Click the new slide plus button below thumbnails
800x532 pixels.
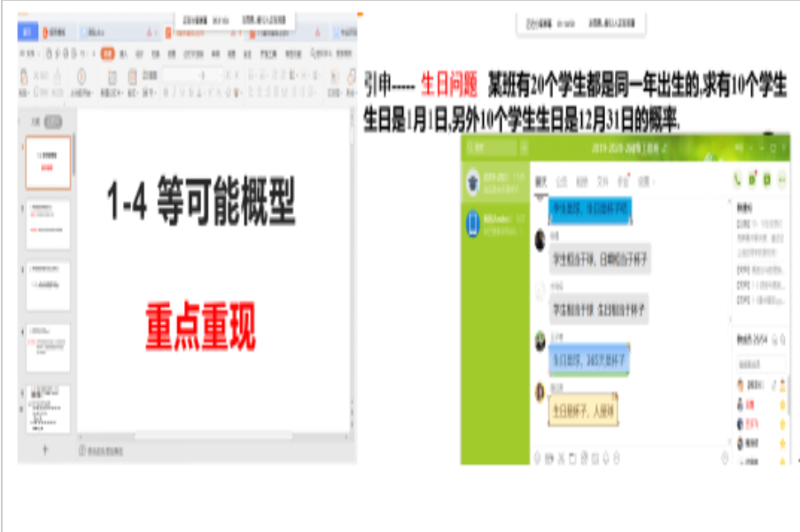point(45,451)
